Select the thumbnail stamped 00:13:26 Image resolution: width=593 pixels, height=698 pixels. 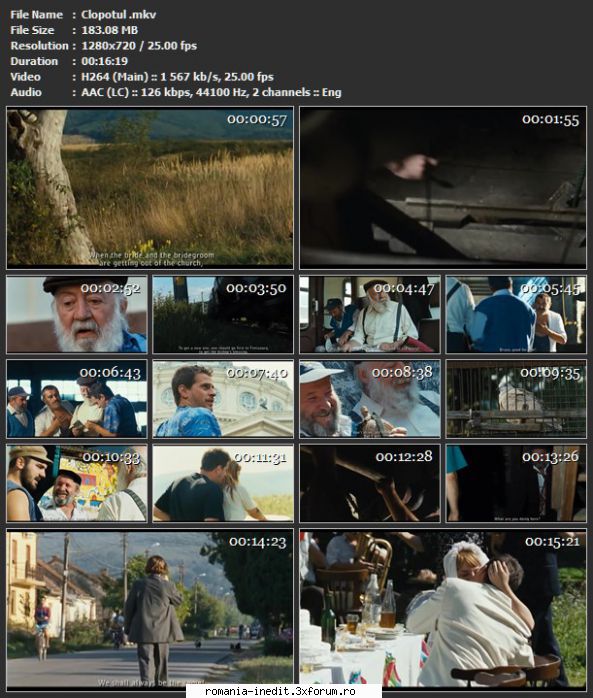[x=516, y=483]
